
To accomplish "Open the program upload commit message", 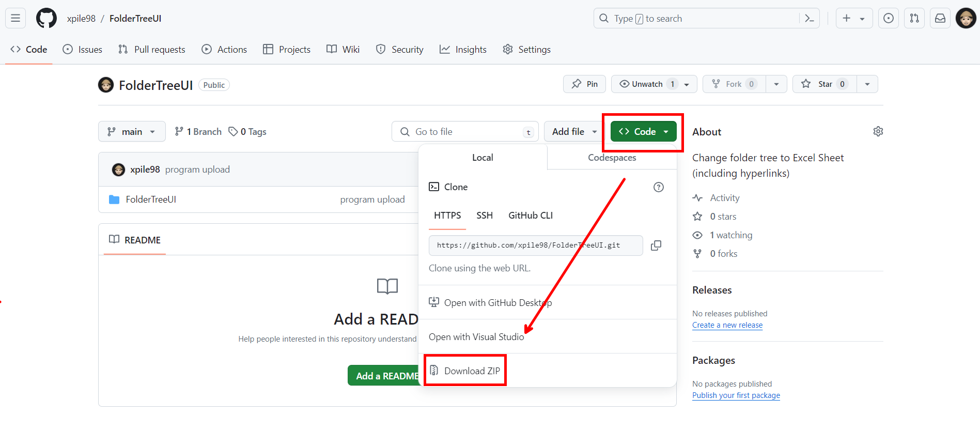I will 197,170.
